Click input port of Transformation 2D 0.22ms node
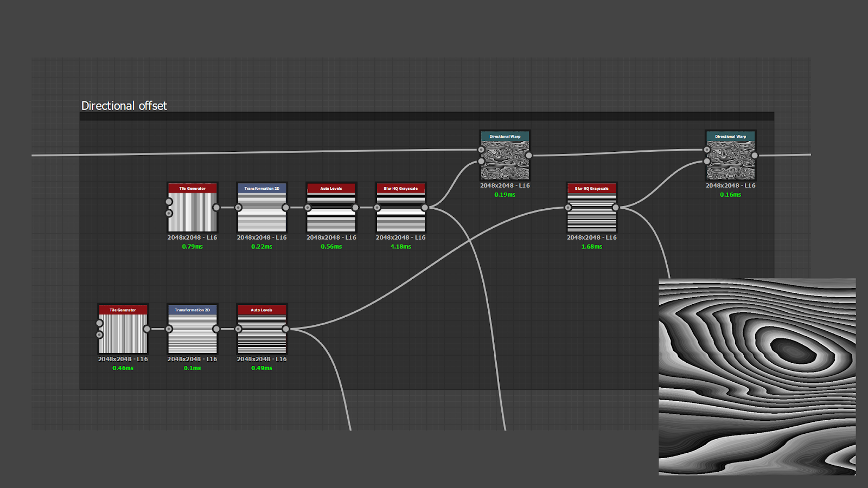The image size is (868, 488). click(x=238, y=207)
